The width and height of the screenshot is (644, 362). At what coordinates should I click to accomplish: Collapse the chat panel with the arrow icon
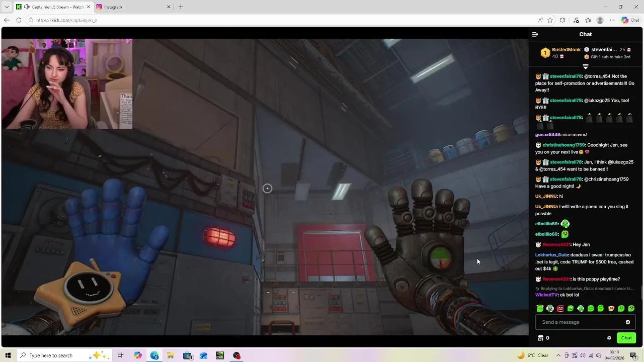[535, 35]
